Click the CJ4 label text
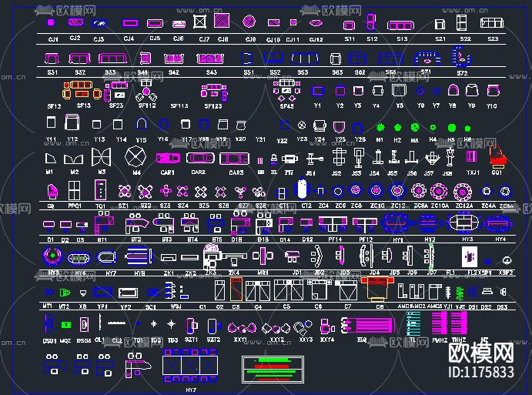Image resolution: width=532 pixels, height=395 pixels. 129,38
